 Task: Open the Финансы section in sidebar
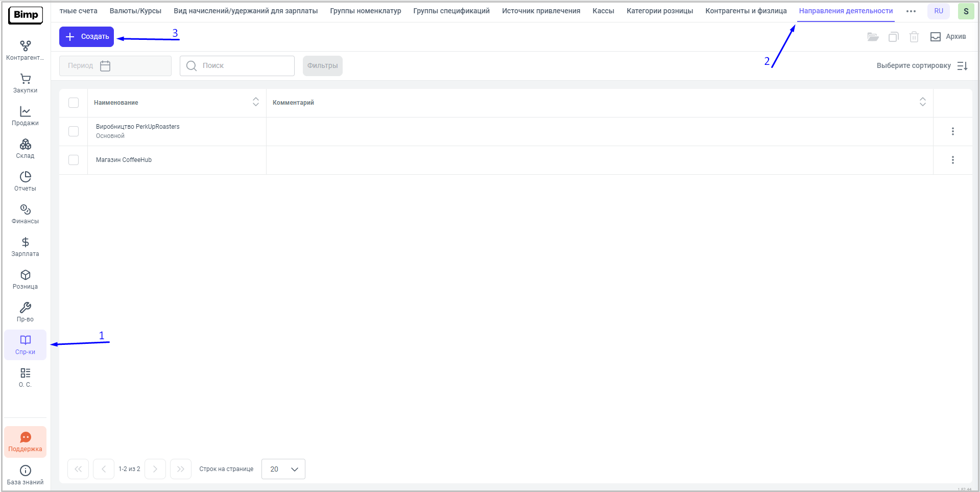pos(25,214)
